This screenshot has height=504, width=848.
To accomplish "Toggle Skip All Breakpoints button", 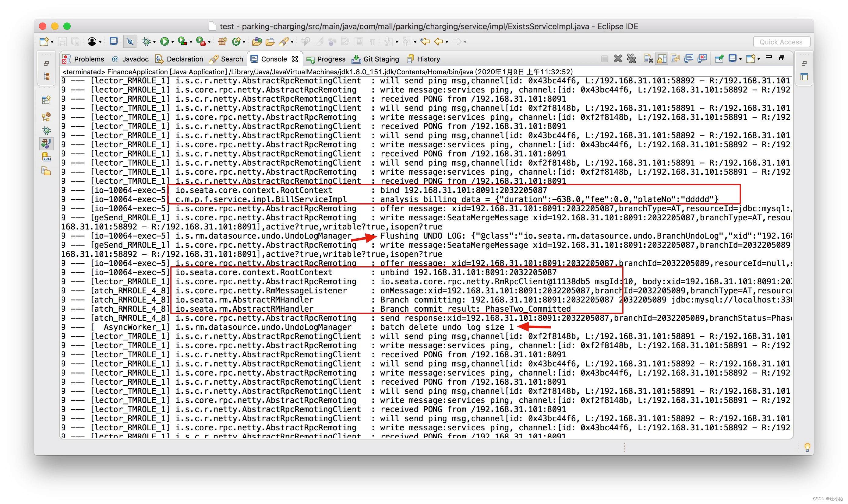I will [130, 41].
